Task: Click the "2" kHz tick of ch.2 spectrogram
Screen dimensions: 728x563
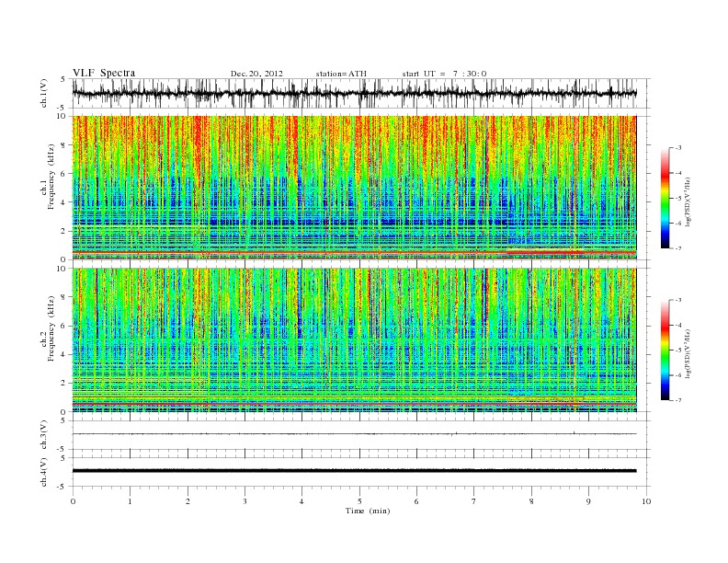Action: (x=63, y=384)
